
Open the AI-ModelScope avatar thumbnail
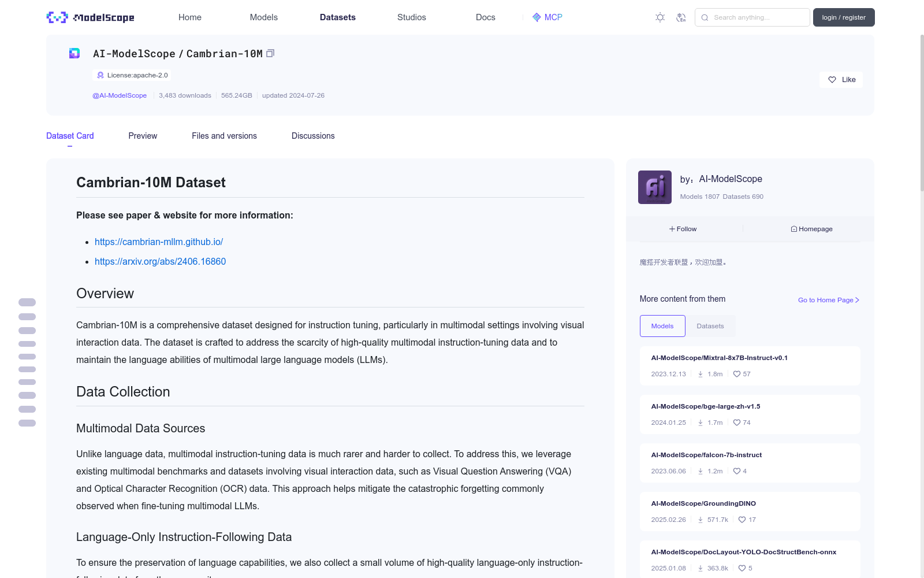point(655,187)
